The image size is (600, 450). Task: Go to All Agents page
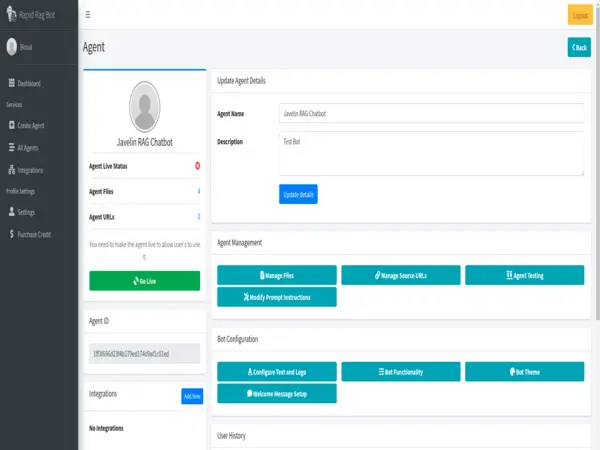point(28,147)
